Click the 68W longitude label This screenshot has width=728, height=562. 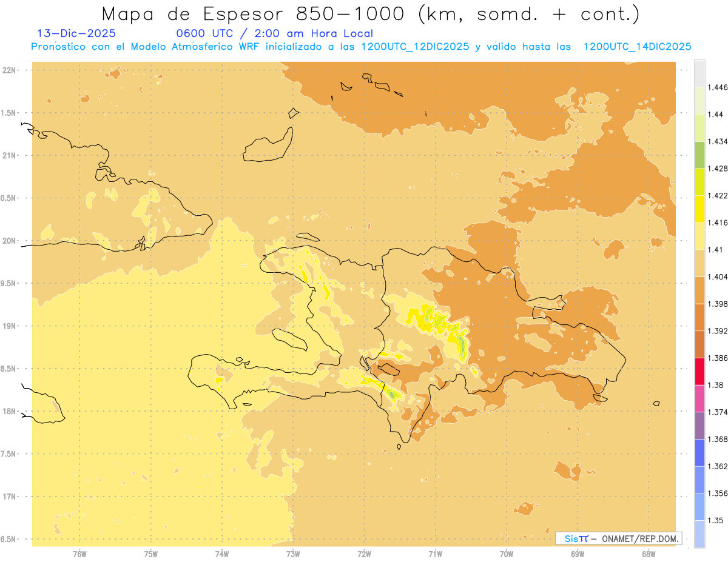coord(649,554)
